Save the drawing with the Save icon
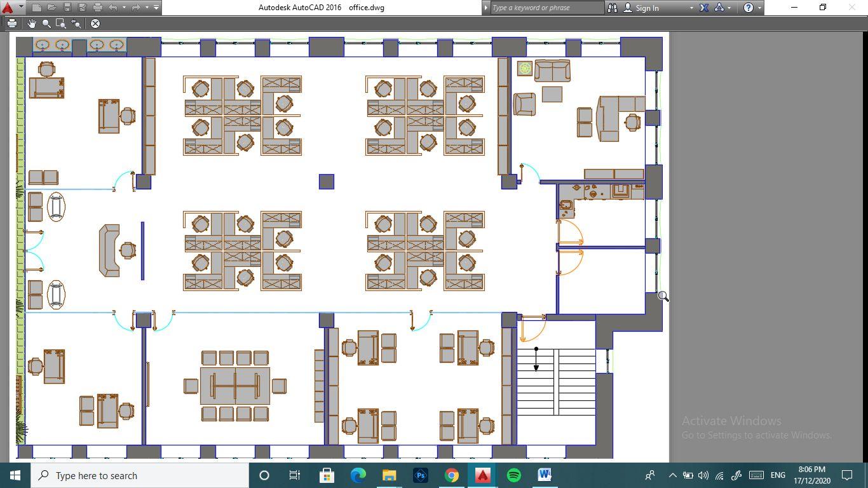 pos(67,8)
